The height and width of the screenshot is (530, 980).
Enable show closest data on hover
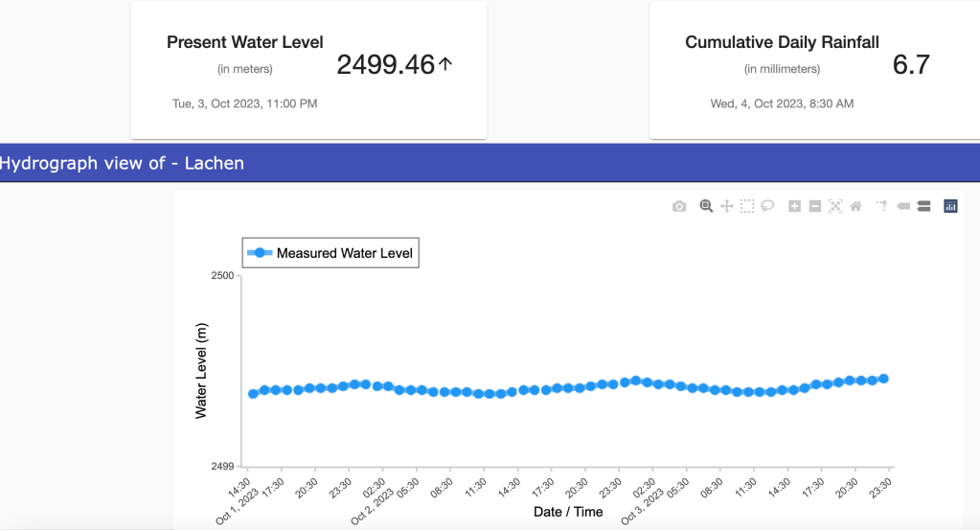tap(903, 206)
